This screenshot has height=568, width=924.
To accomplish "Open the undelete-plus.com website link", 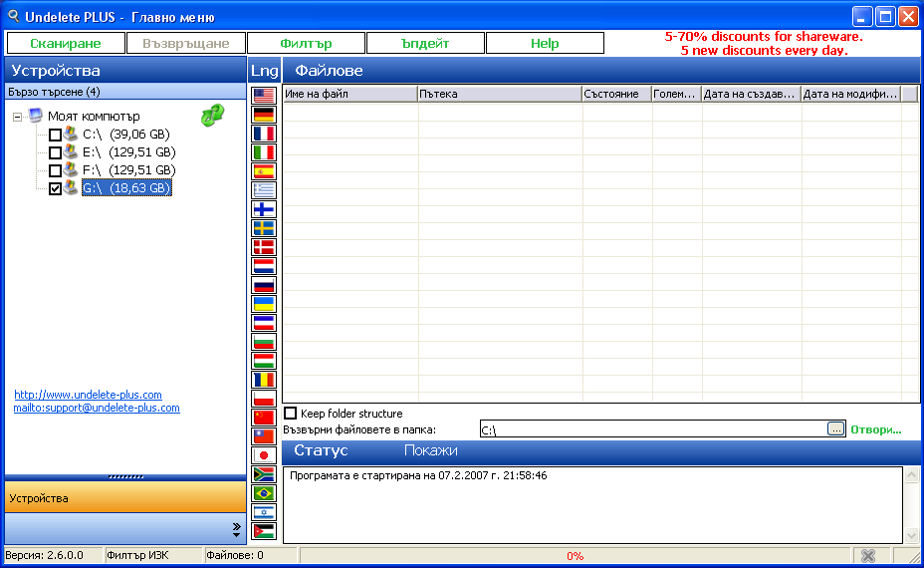I will (88, 395).
